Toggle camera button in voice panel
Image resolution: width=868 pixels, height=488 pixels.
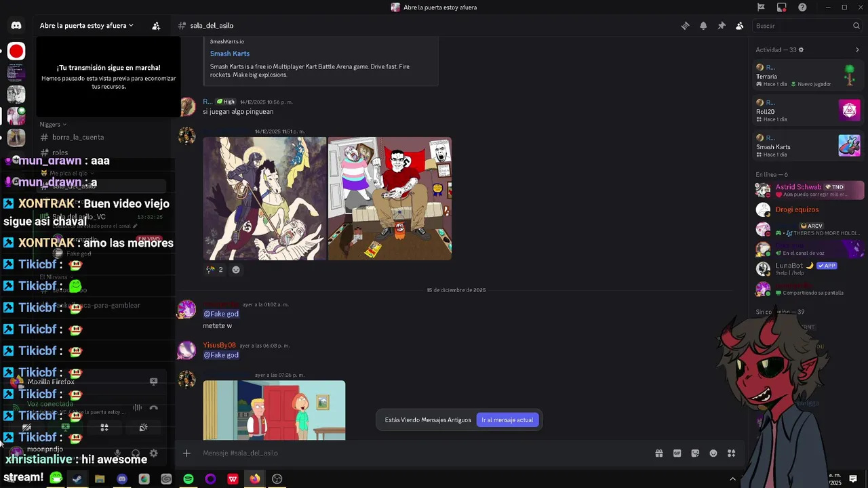[27, 428]
